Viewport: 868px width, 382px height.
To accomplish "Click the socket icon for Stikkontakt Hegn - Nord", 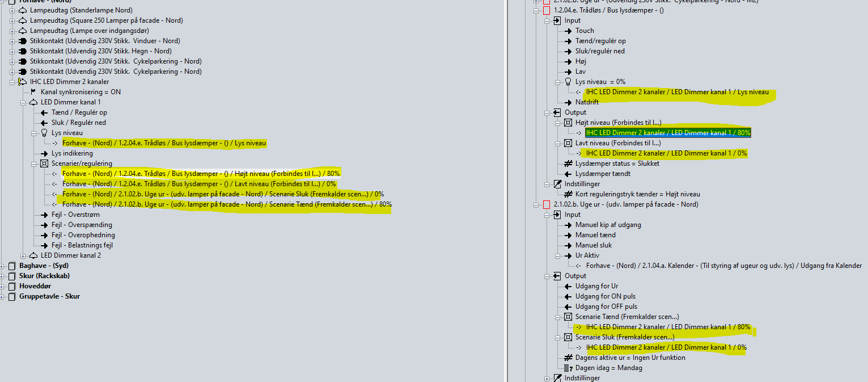I will tap(23, 51).
